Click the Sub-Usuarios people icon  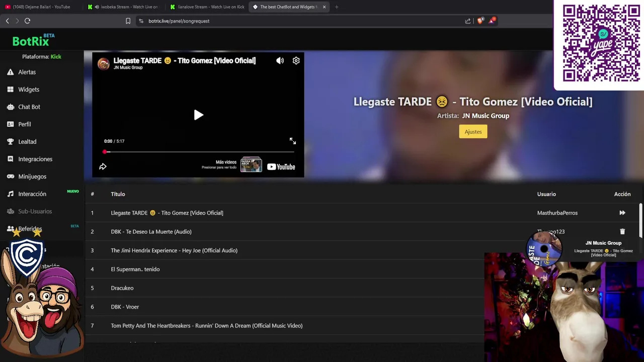pos(10,211)
